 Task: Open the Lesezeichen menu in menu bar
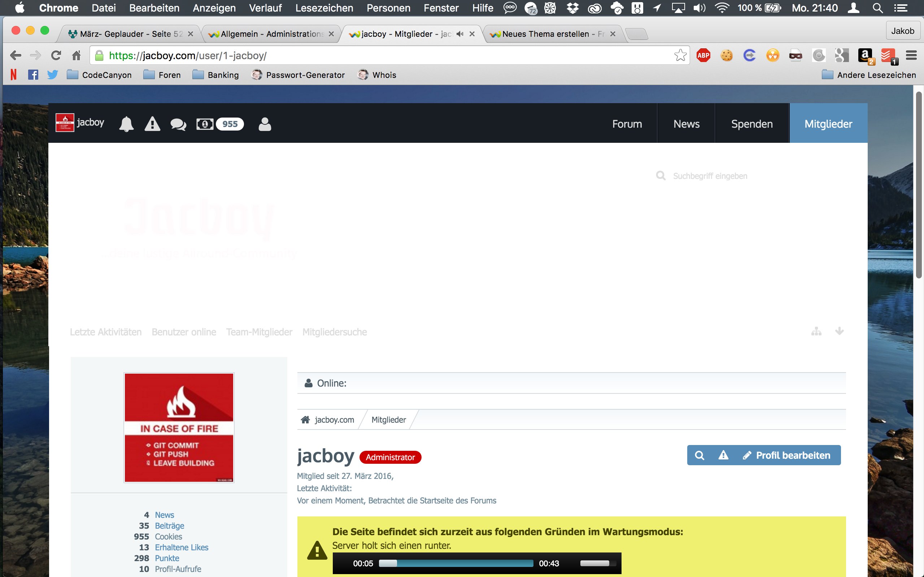(324, 8)
